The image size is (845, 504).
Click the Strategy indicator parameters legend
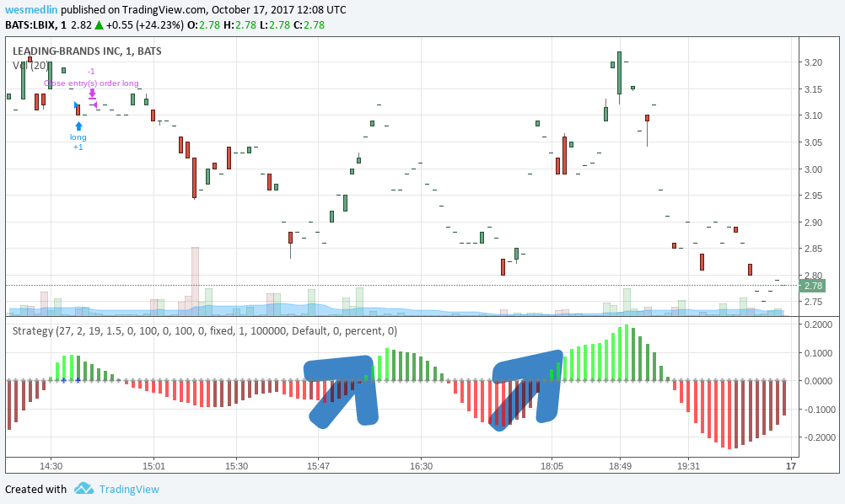205,330
